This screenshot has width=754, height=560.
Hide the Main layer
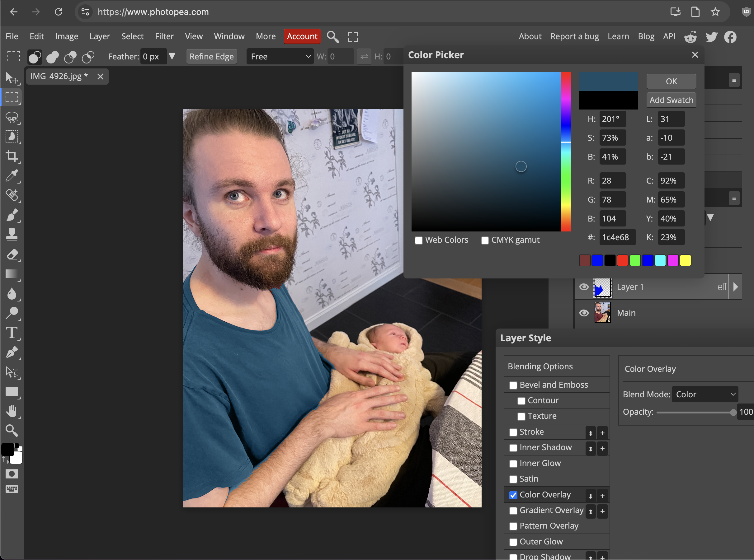pos(584,313)
